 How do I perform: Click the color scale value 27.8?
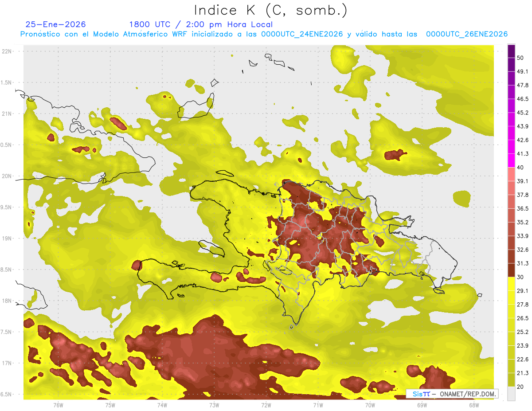point(523,305)
